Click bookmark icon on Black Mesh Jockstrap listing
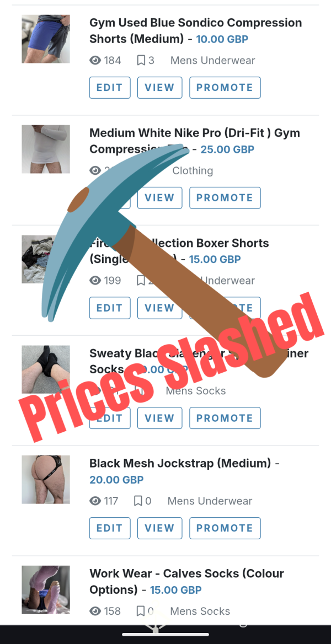This screenshot has width=331, height=644. pos(138,501)
